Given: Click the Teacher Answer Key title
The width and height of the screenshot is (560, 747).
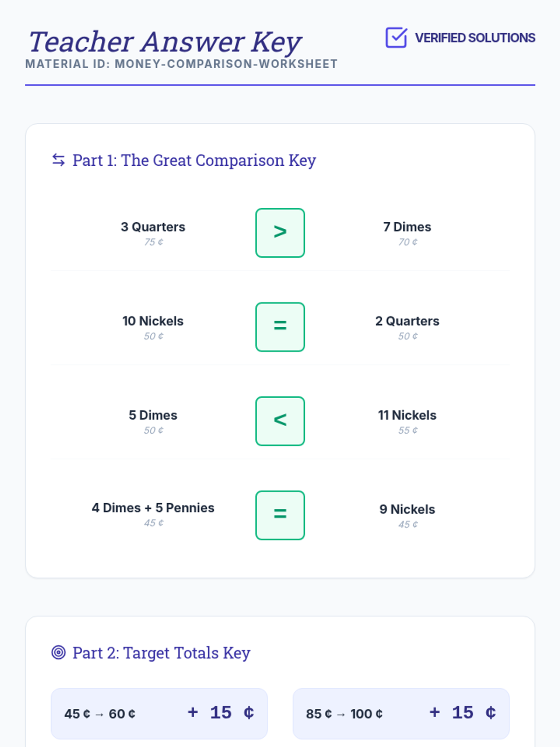Looking at the screenshot, I should (165, 42).
